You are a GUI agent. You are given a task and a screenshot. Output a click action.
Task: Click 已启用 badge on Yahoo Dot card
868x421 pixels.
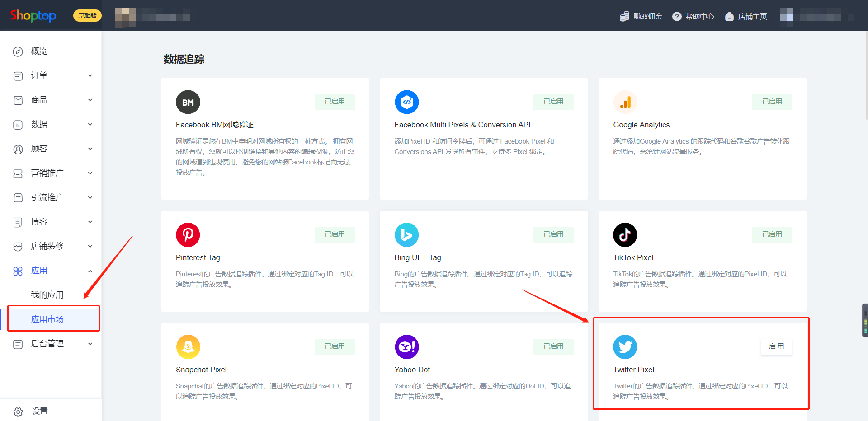pos(553,346)
